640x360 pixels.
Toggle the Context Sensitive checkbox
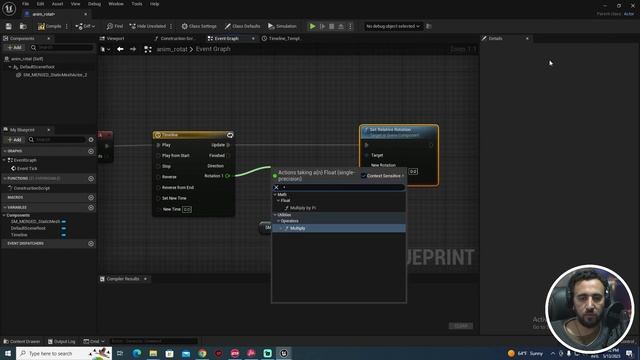point(363,176)
